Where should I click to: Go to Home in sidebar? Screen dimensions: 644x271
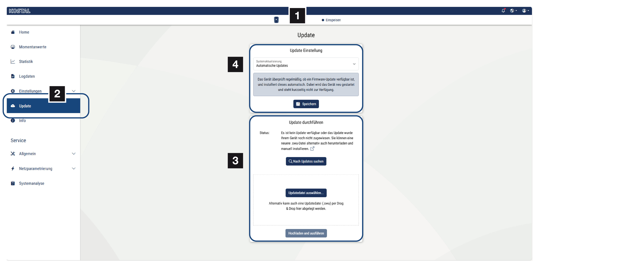24,32
